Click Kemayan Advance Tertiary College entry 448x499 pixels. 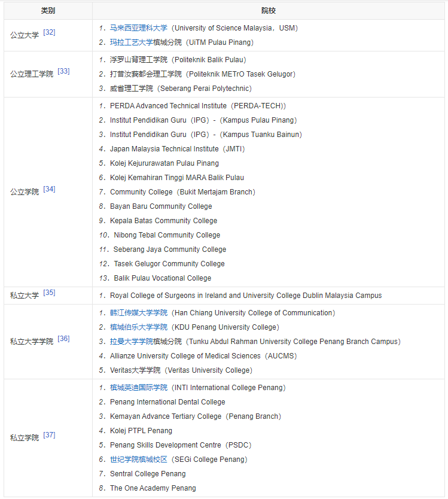pyautogui.click(x=196, y=416)
